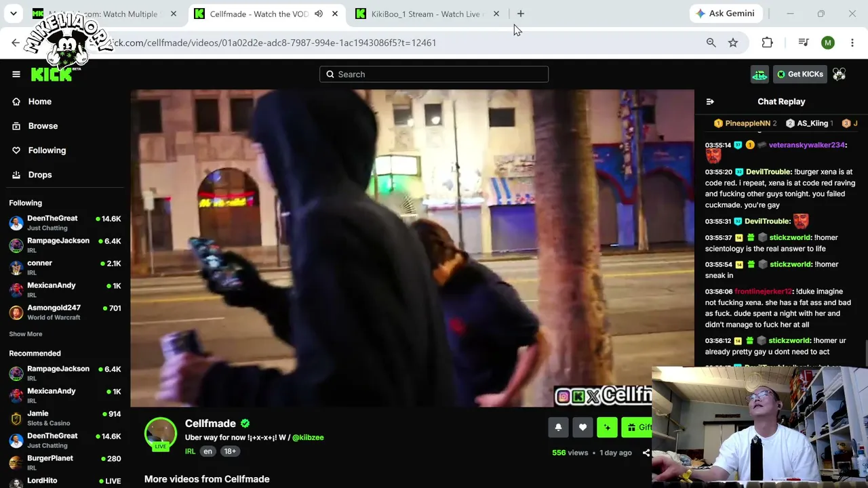Toggle the heart follow button

583,427
